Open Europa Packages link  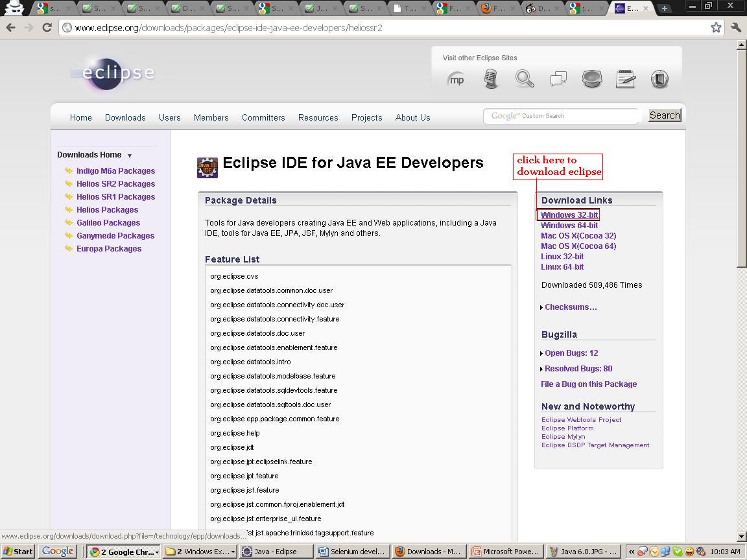click(109, 249)
